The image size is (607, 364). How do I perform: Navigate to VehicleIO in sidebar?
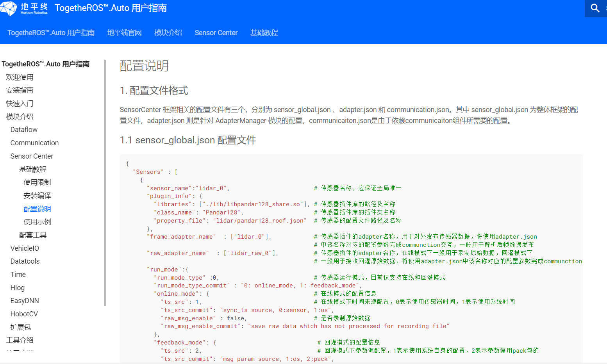25,248
